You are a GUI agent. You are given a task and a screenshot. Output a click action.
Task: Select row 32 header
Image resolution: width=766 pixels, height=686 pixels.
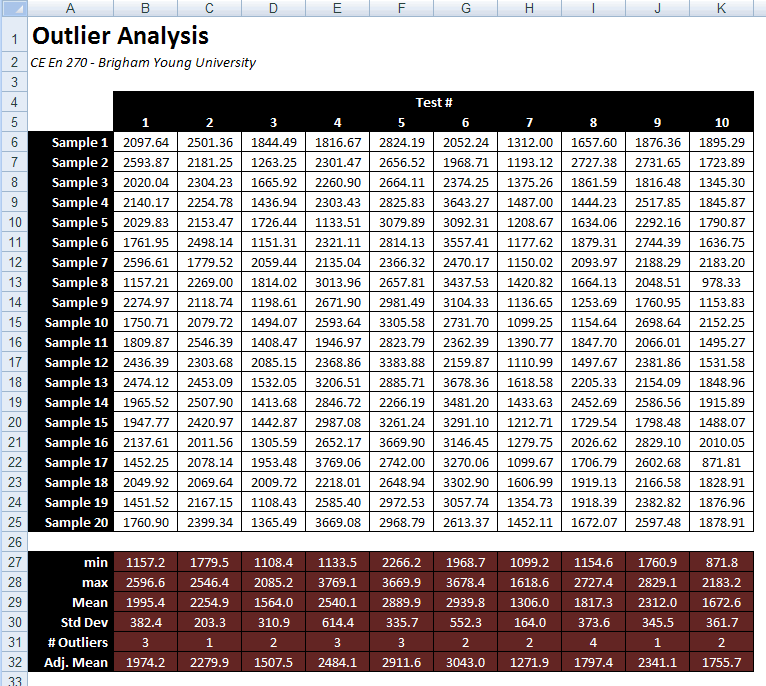14,663
